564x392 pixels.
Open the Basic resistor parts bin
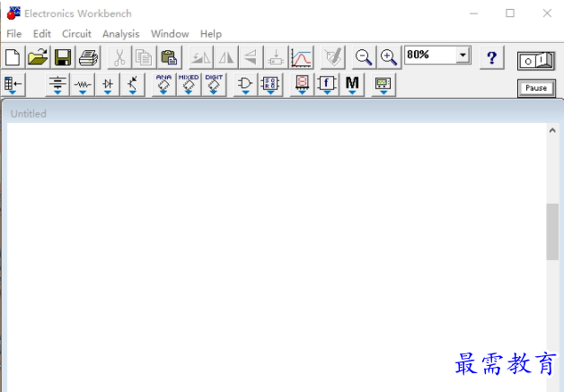(83, 85)
